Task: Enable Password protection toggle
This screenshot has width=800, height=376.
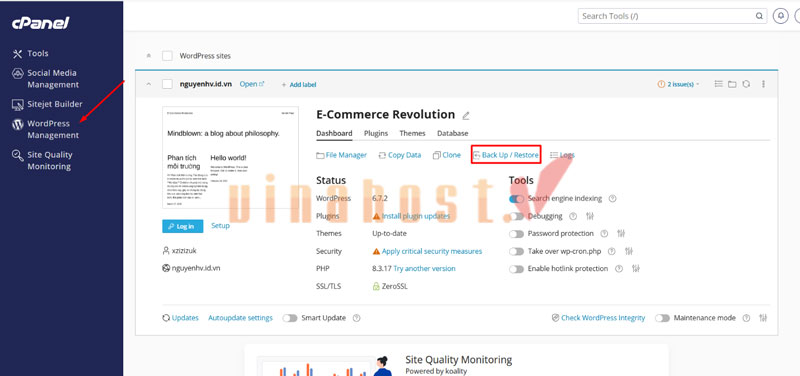Action: pyautogui.click(x=516, y=234)
